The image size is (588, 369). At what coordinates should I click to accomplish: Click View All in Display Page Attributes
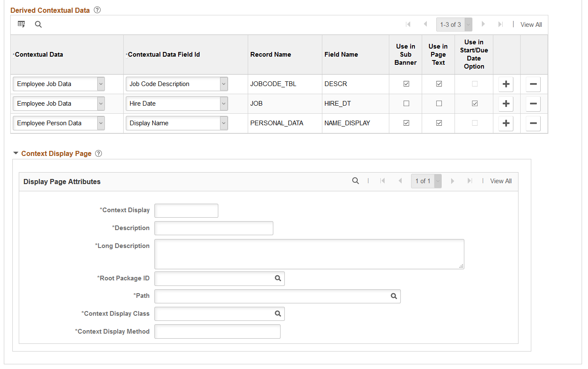(501, 181)
